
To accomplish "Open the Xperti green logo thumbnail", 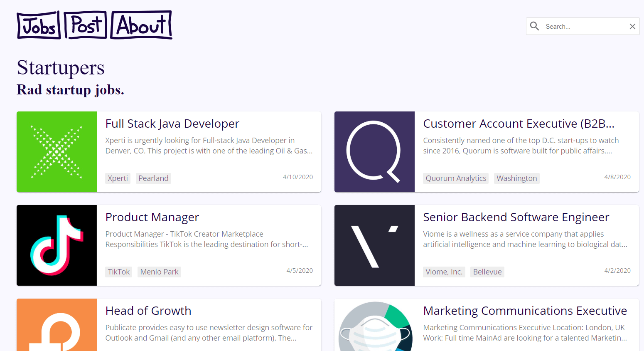I will tap(57, 152).
